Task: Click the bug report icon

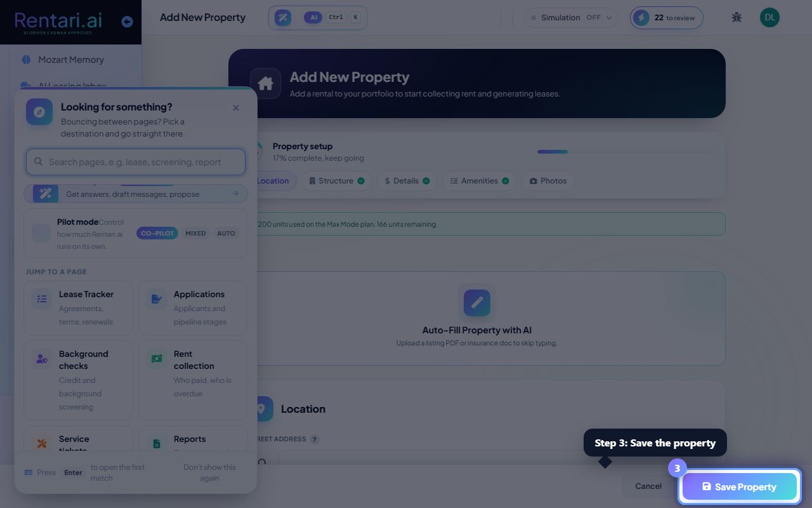Action: [x=737, y=18]
